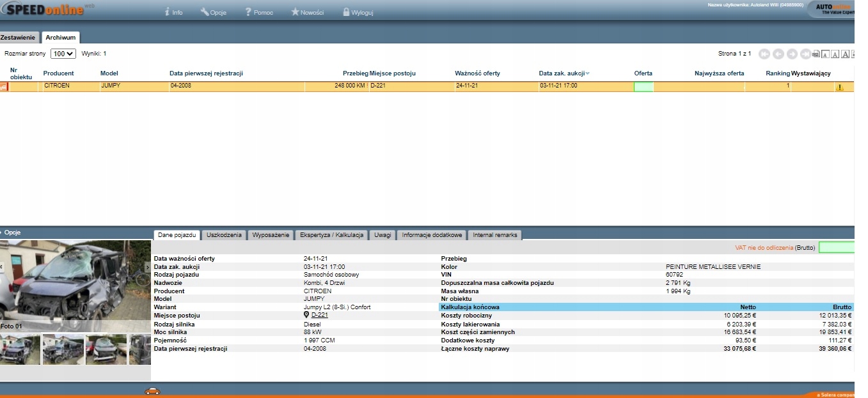Select the smallest font size A icon

[x=826, y=54]
